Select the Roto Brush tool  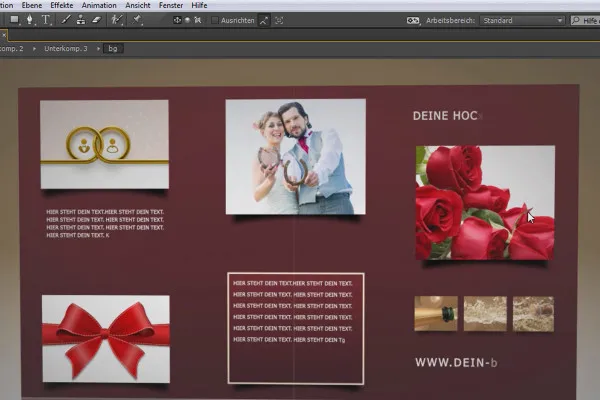pos(116,20)
